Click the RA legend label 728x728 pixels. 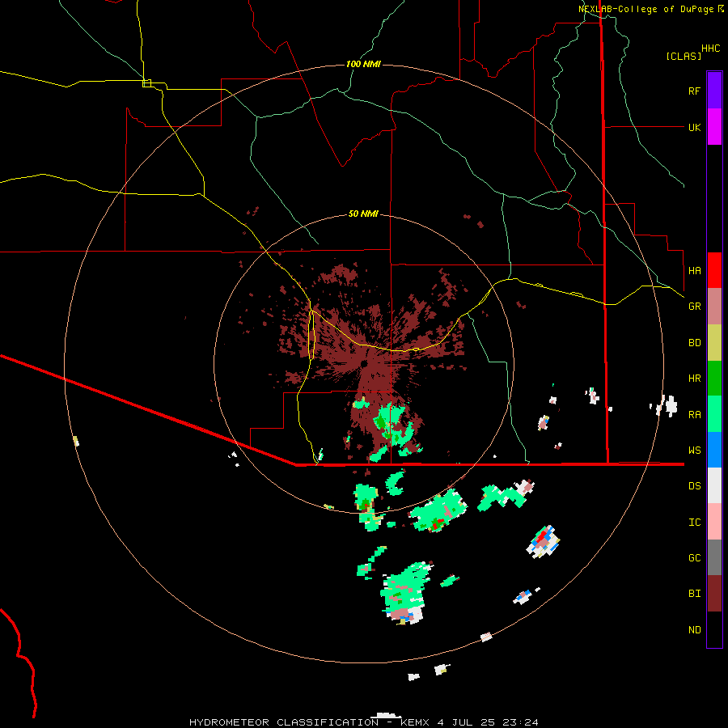click(x=694, y=415)
